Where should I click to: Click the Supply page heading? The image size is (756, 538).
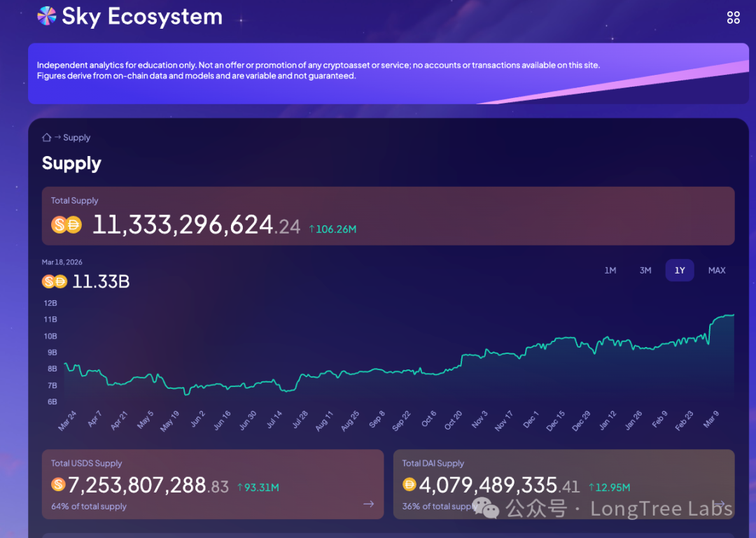(x=71, y=164)
